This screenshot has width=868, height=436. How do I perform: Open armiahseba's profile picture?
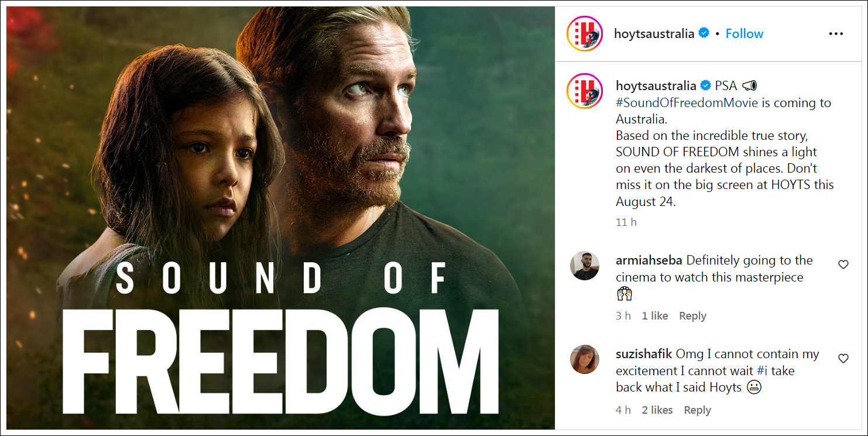pos(585,266)
